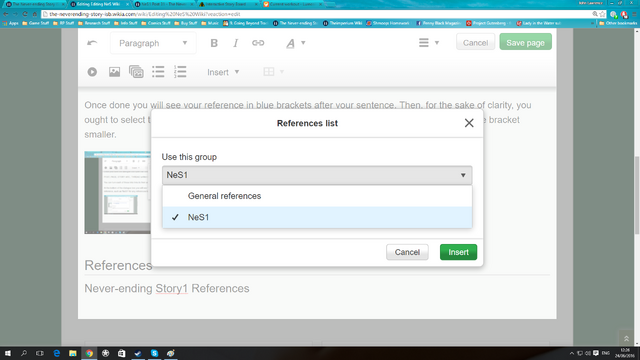The image size is (640, 360).
Task: Choose General references from the list
Action: coord(317,196)
